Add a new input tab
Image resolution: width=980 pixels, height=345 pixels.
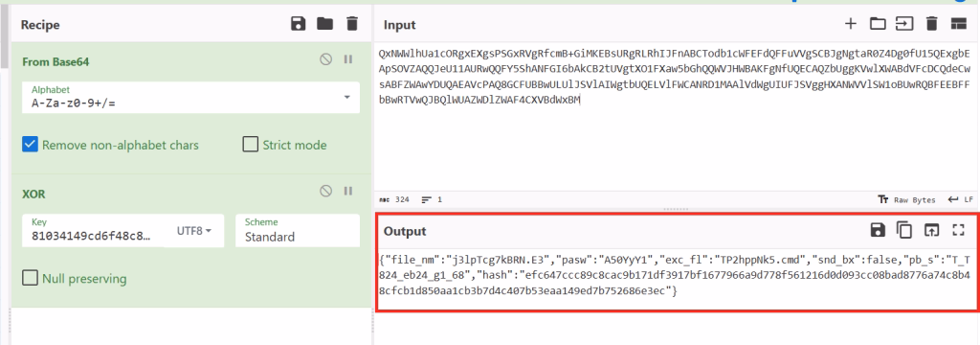850,24
